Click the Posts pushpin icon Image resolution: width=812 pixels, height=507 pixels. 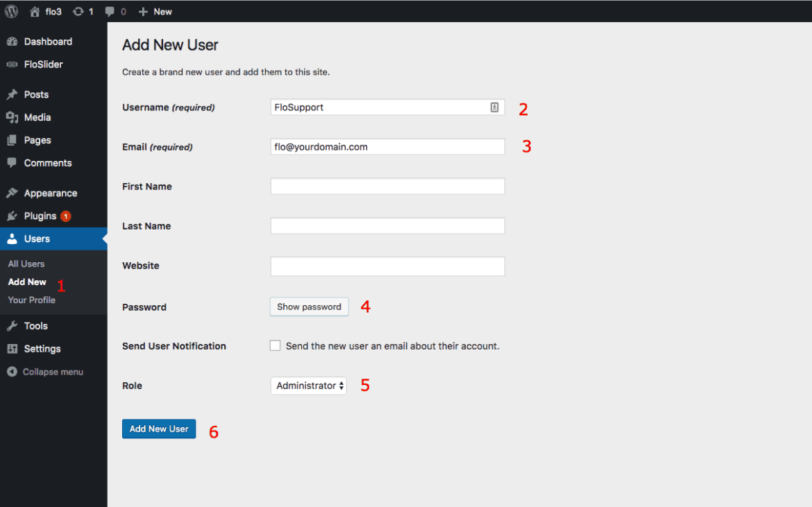tap(12, 94)
